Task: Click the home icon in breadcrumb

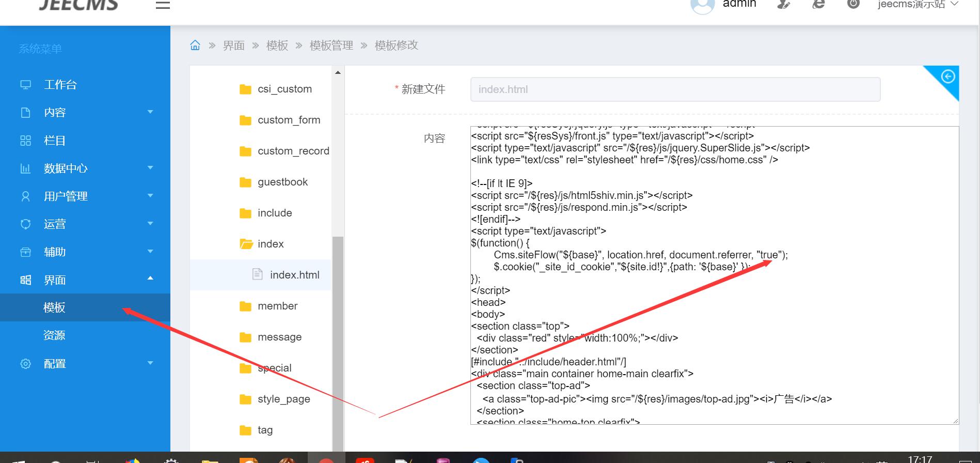Action: coord(195,45)
